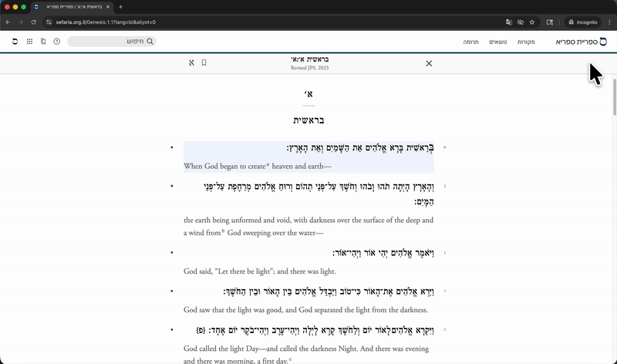Open the user profile icon in the header
Image resolution: width=617 pixels, height=364 pixels.
click(x=14, y=41)
